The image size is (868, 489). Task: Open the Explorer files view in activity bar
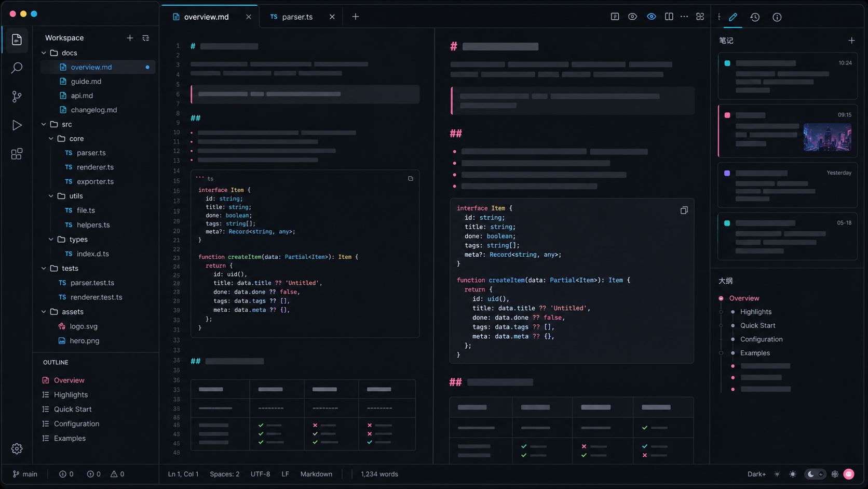[17, 39]
